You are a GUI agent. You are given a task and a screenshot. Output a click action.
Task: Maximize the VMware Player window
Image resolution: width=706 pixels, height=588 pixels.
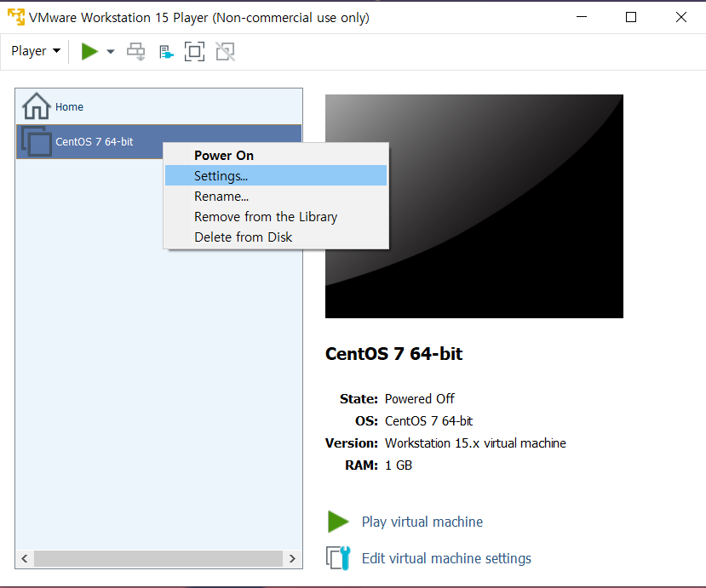631,17
